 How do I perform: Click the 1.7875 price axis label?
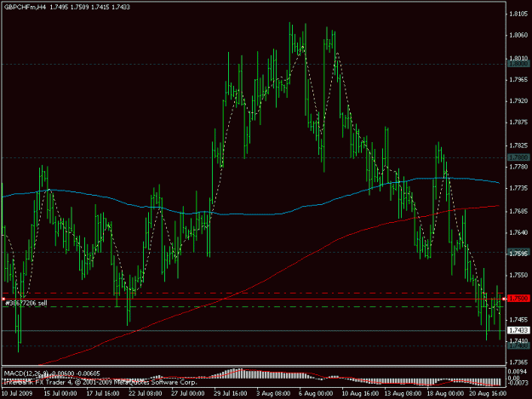pyautogui.click(x=519, y=123)
